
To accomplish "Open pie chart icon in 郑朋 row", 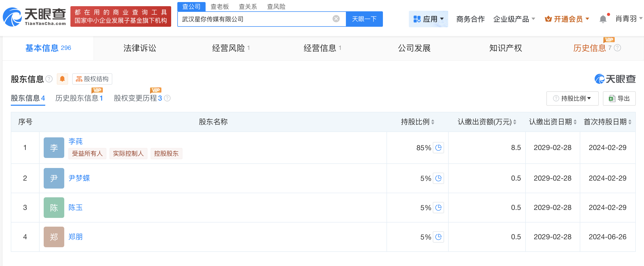I will click(x=438, y=237).
